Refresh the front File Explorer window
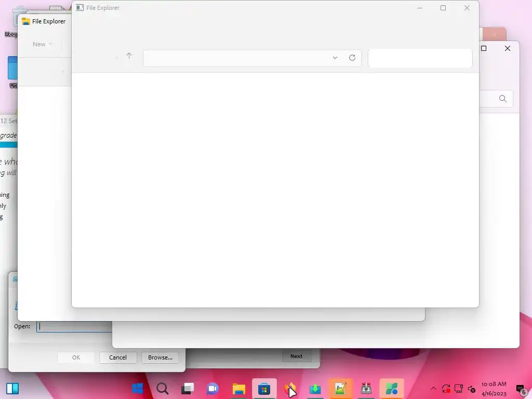 click(x=352, y=58)
